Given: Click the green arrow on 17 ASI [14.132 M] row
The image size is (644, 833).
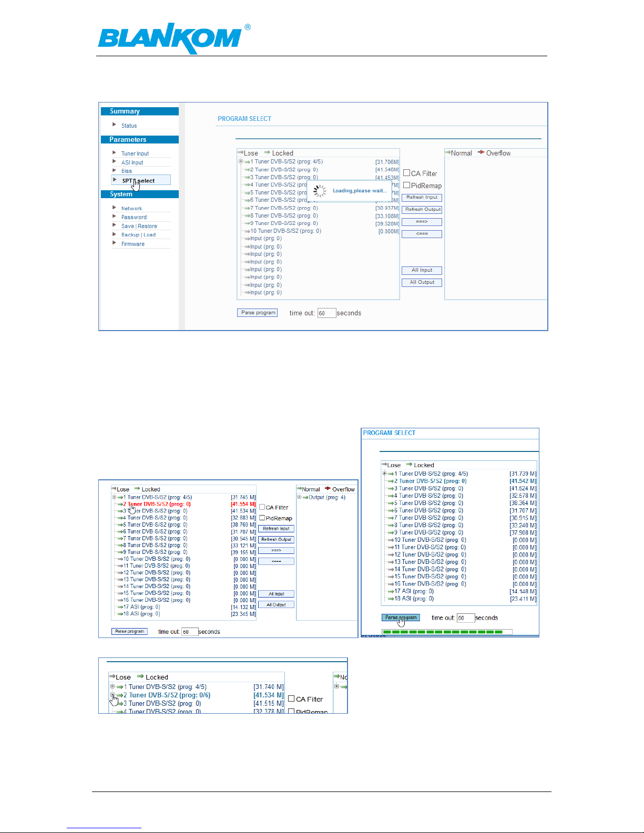Looking at the screenshot, I should pyautogui.click(x=120, y=607).
